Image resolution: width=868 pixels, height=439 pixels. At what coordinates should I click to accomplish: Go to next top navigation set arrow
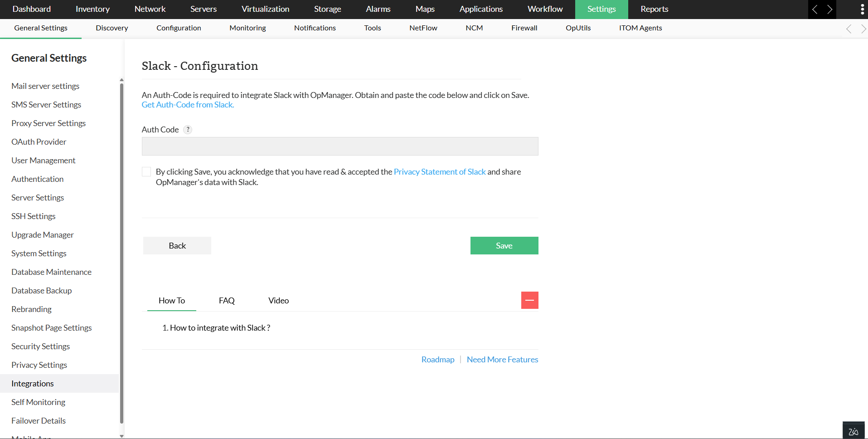(829, 10)
